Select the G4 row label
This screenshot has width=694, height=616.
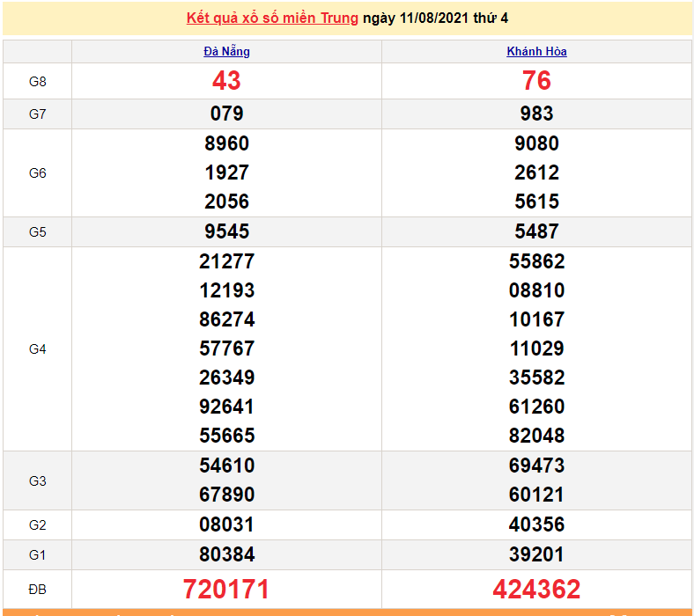tap(38, 349)
